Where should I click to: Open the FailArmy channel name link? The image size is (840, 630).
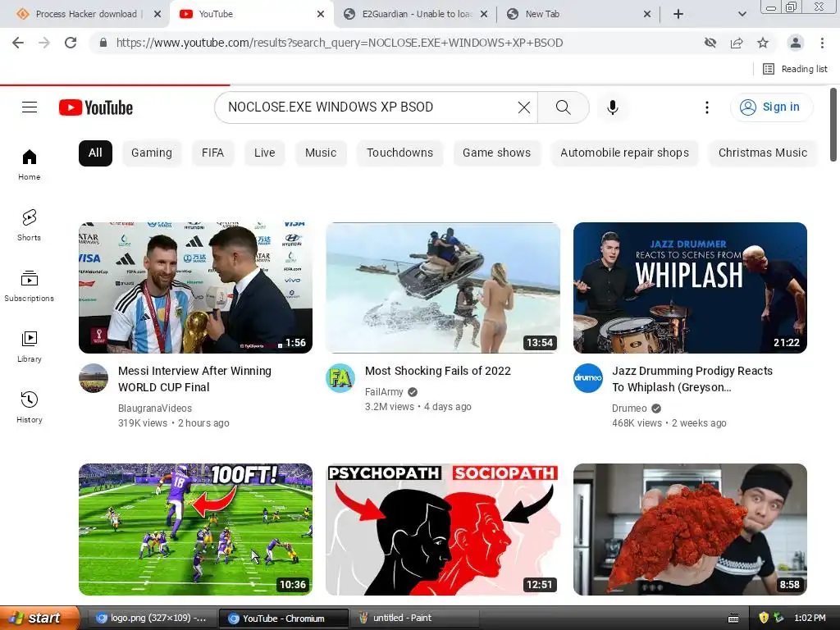coord(384,392)
